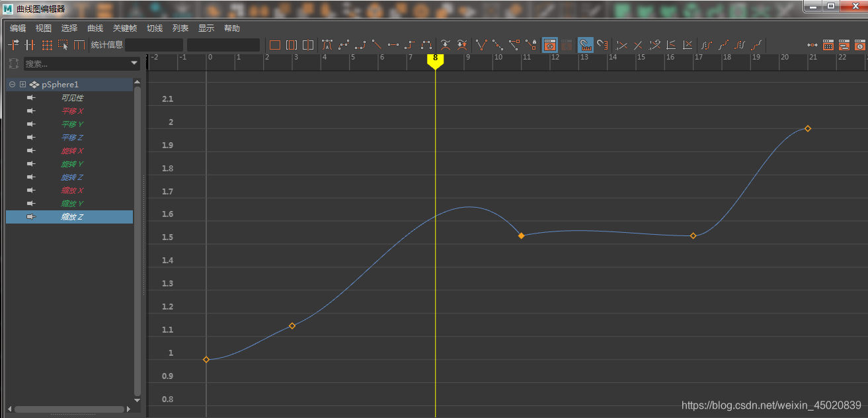Click the Frame All button in toolbar
The height and width of the screenshot is (418, 868).
pyautogui.click(x=275, y=45)
